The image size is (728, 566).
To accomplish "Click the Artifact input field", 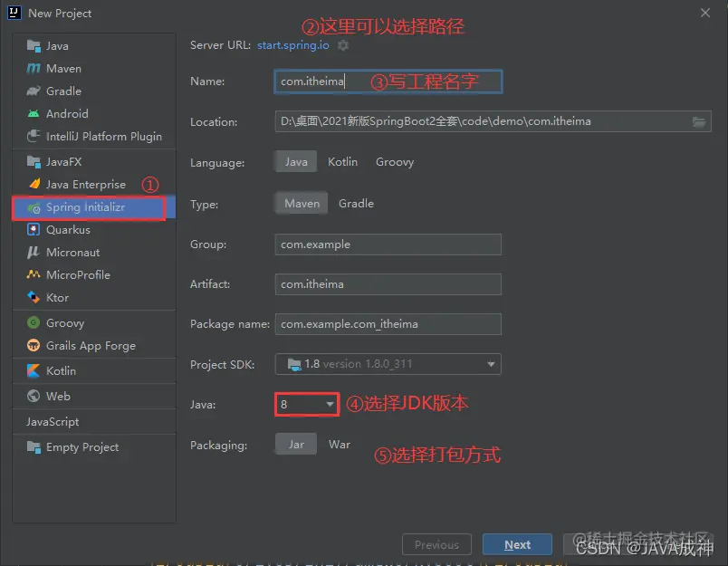I will click(x=388, y=284).
